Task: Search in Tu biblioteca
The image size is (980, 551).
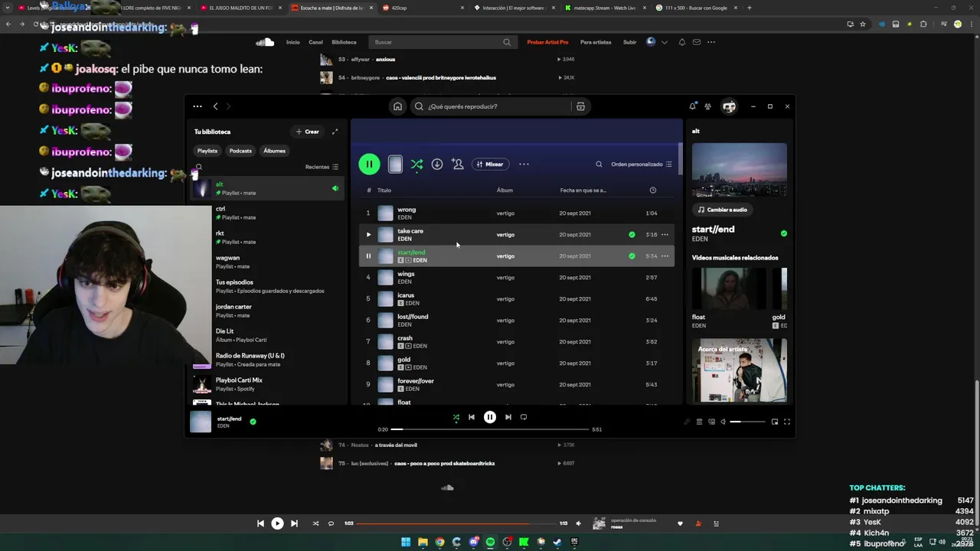Action: click(199, 167)
